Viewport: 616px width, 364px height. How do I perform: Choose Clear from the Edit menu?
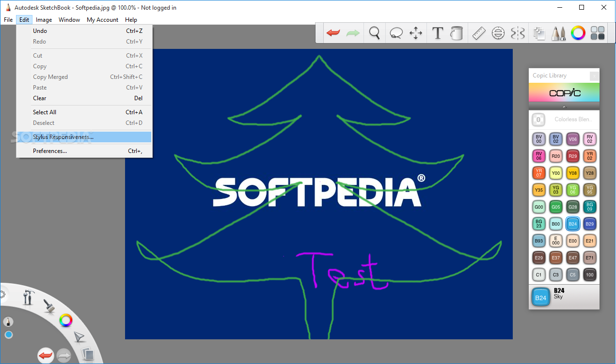[x=84, y=98]
